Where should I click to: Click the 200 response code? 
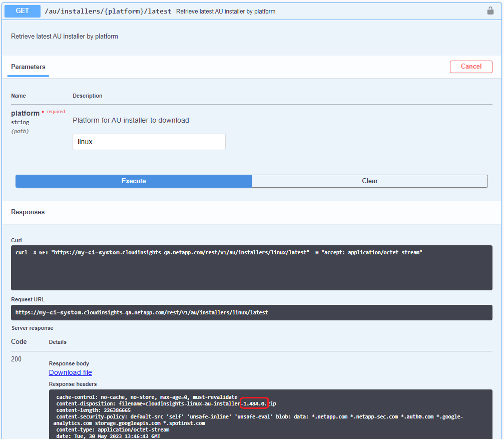17,359
